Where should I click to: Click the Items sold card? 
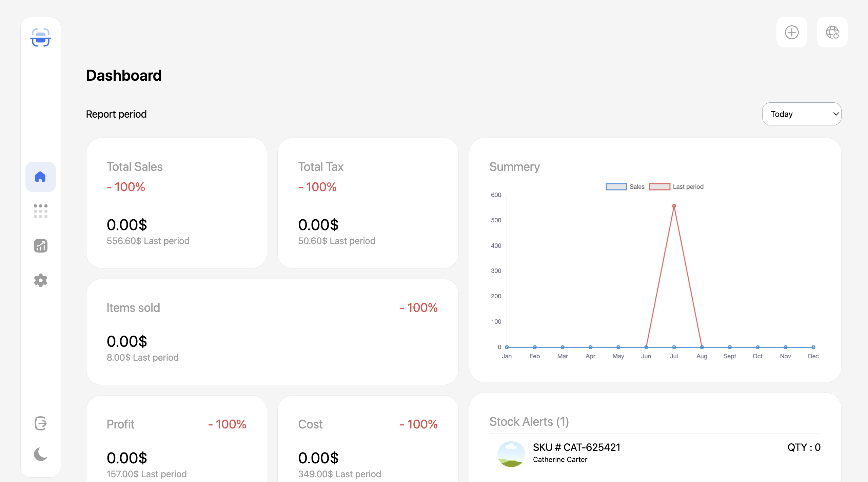[x=272, y=332]
